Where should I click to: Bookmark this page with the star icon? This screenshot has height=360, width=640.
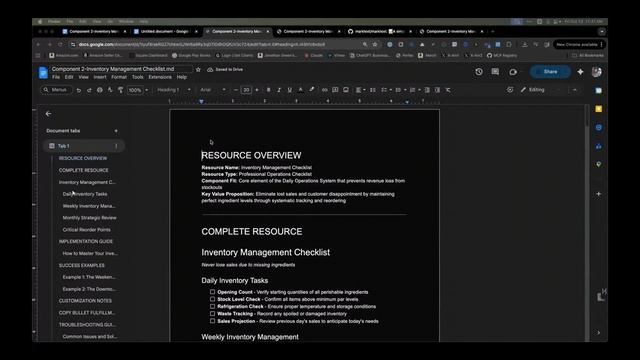375,44
